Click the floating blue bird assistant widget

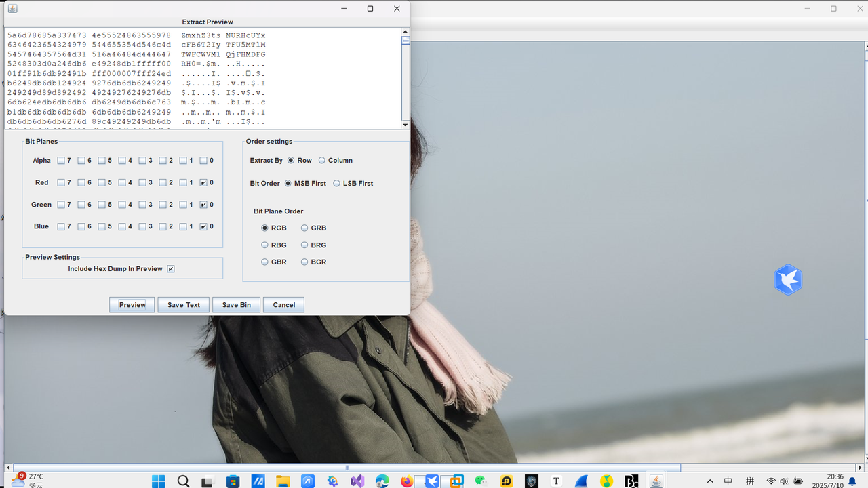pyautogui.click(x=788, y=279)
